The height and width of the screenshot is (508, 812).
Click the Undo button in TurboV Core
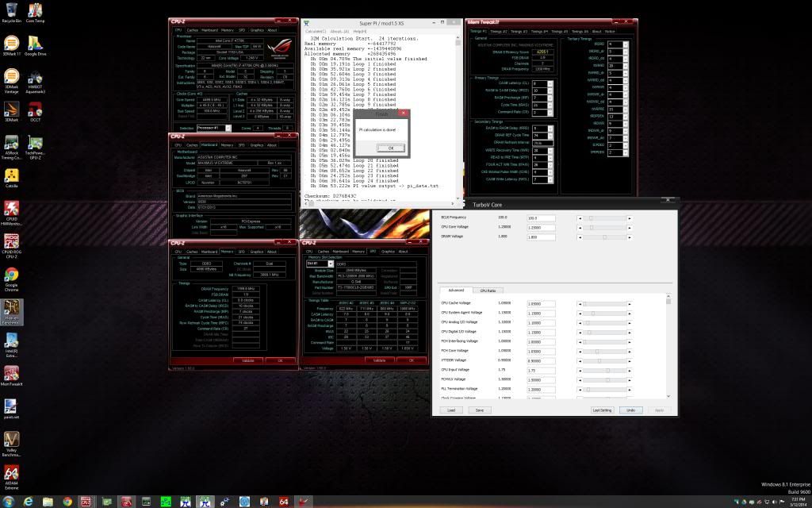point(630,410)
